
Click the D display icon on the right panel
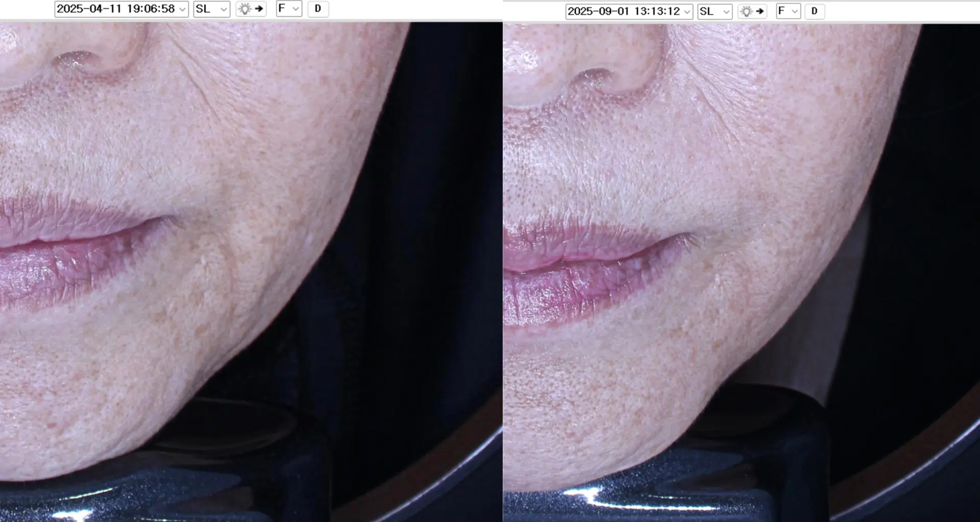click(815, 11)
